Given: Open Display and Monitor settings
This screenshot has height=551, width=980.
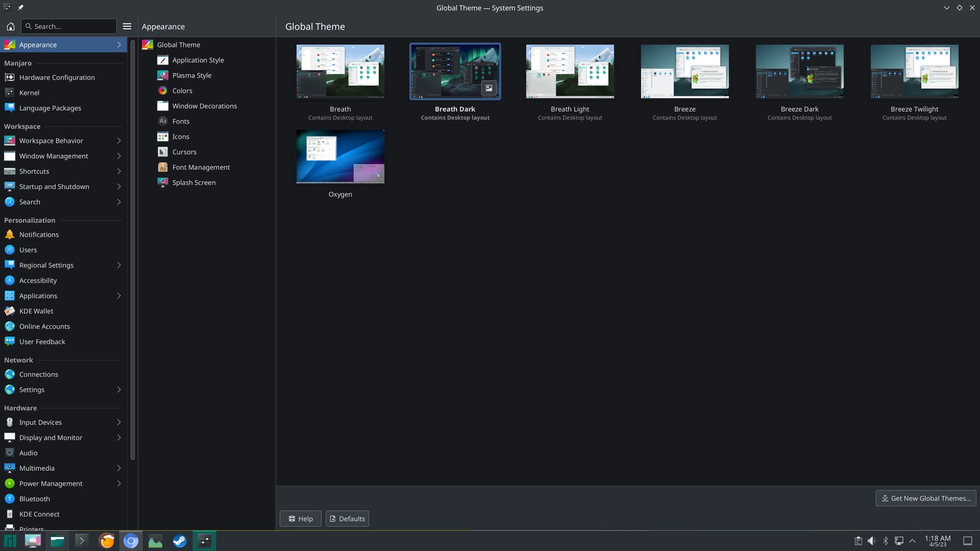Looking at the screenshot, I should tap(63, 438).
